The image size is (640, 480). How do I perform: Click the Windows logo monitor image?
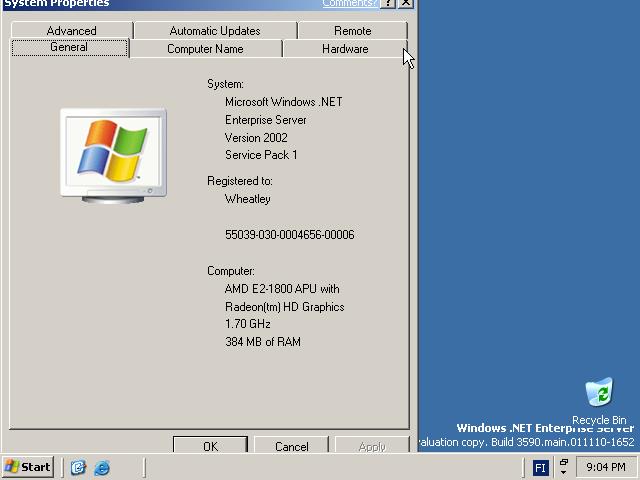click(113, 156)
